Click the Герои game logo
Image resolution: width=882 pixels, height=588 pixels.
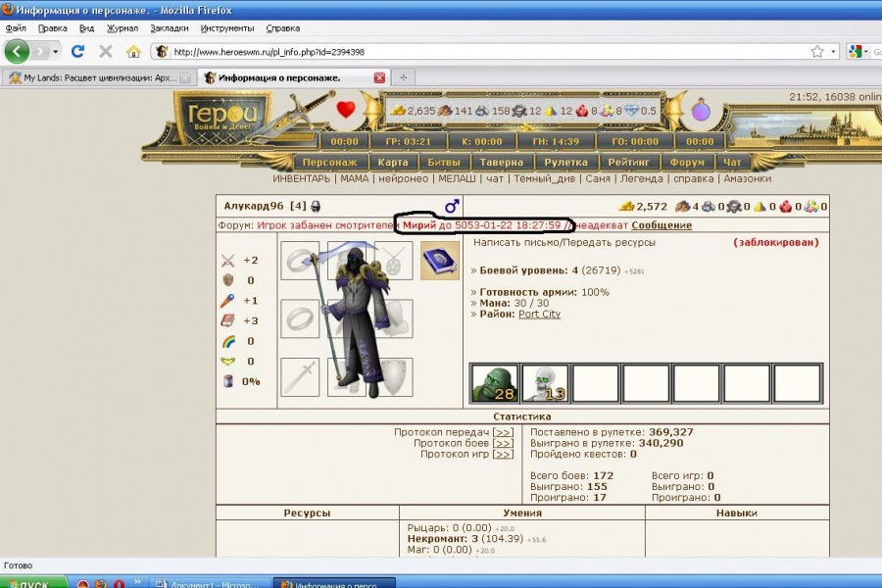pyautogui.click(x=223, y=117)
